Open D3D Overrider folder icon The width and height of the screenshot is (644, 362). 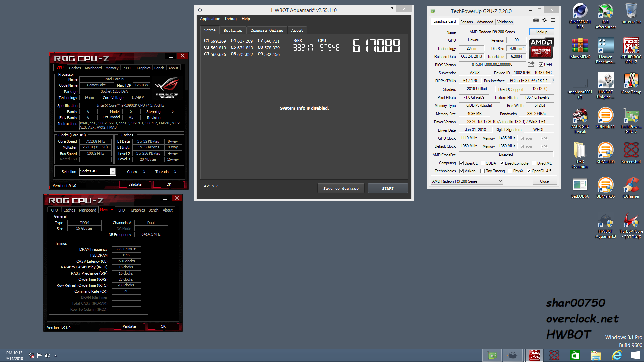pos(580,155)
